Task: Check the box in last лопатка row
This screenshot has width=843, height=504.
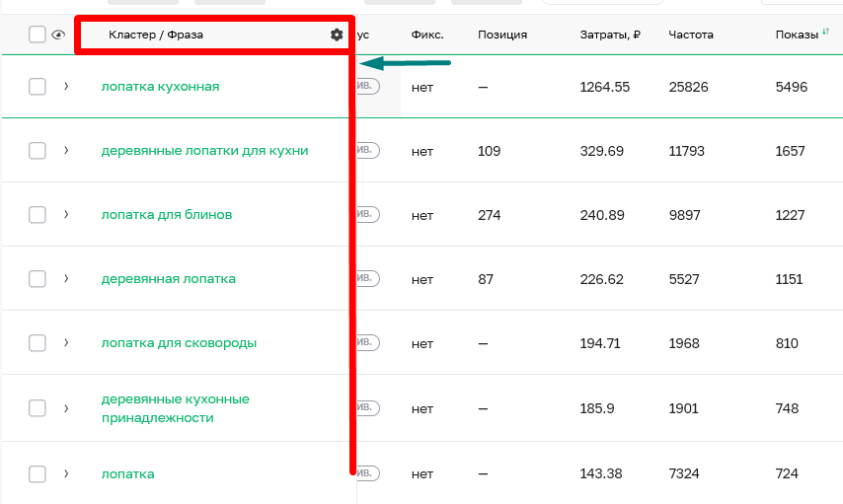Action: click(38, 473)
